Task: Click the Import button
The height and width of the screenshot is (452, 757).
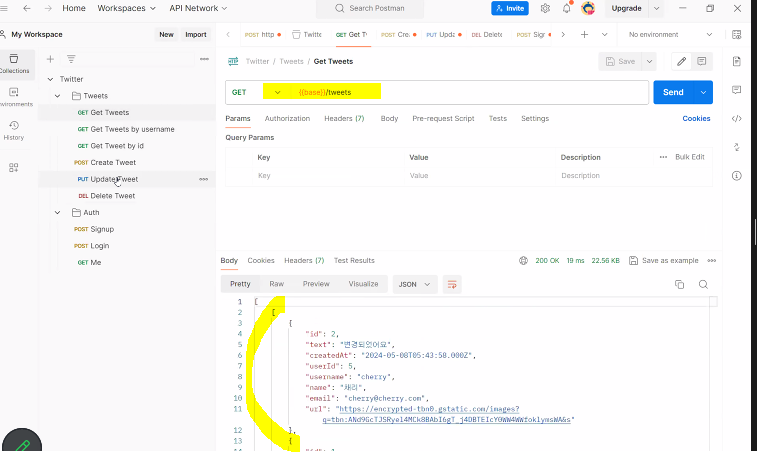Action: 196,34
